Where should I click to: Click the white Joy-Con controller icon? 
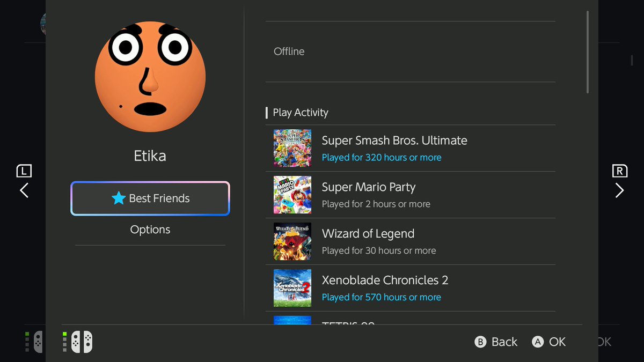82,342
